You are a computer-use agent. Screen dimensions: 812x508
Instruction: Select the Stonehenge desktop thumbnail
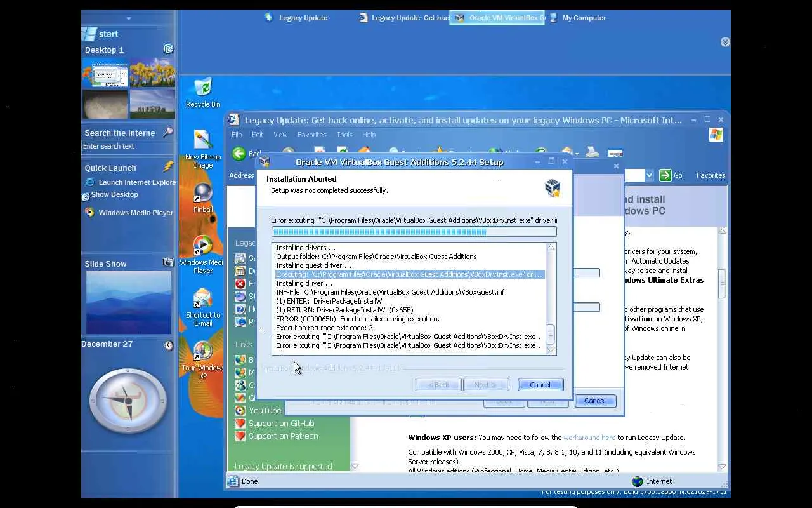(152, 104)
